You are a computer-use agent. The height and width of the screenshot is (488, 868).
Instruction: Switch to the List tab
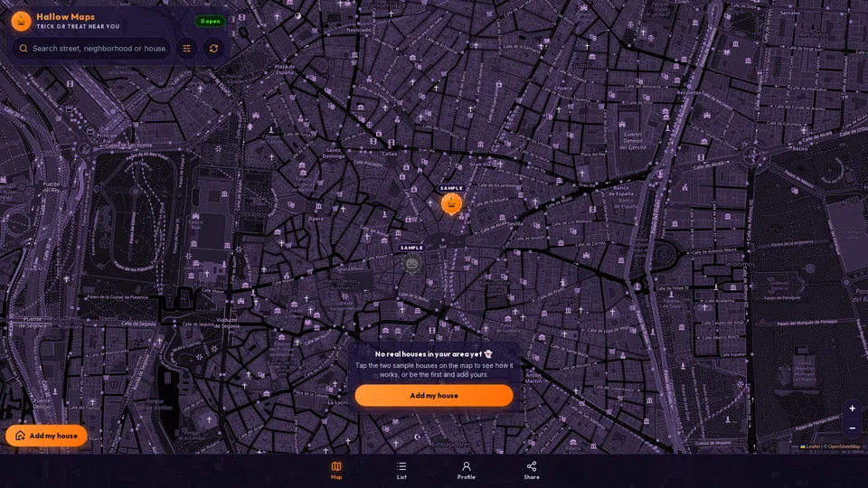(401, 470)
